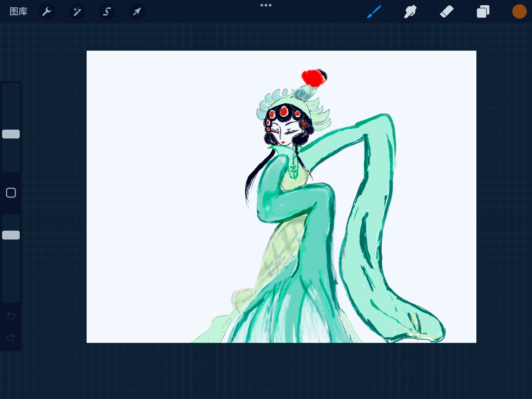Tap the three-dot multitasking indicator
The height and width of the screenshot is (399, 532).
tap(266, 5)
